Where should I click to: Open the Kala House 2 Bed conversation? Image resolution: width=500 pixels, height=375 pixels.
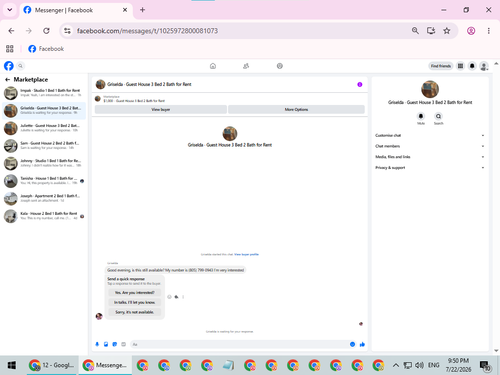[44, 216]
